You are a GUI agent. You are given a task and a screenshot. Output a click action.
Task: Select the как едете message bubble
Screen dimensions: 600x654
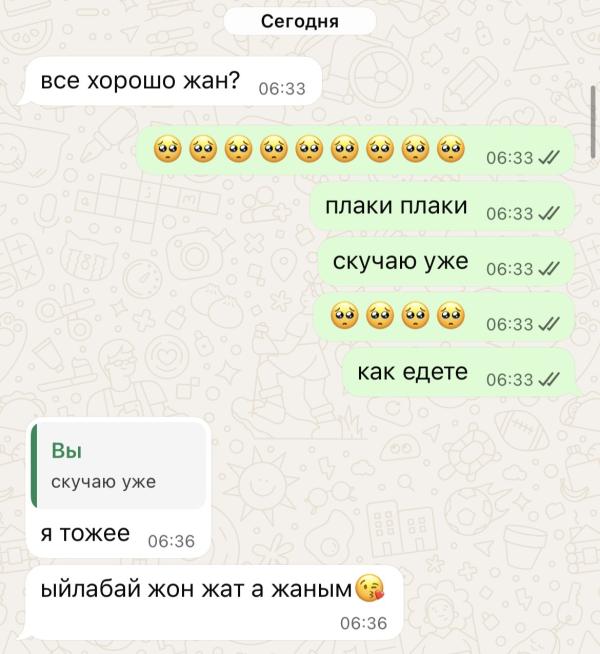[x=459, y=372]
